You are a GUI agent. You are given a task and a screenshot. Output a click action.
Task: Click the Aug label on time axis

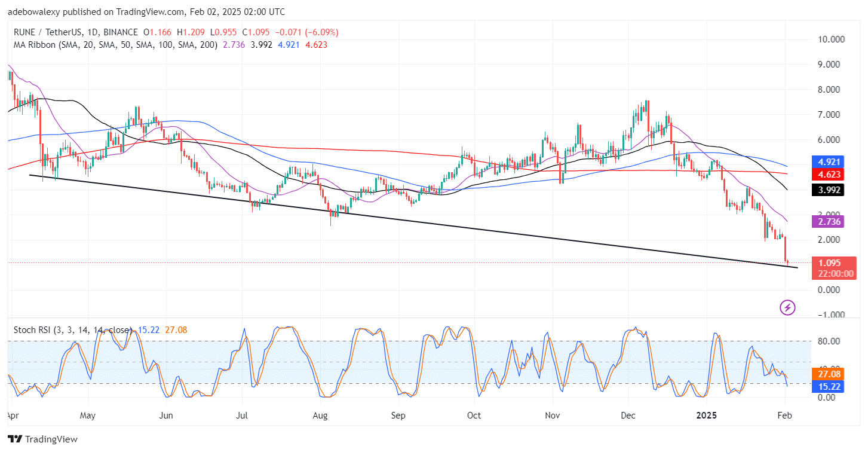[x=321, y=414]
